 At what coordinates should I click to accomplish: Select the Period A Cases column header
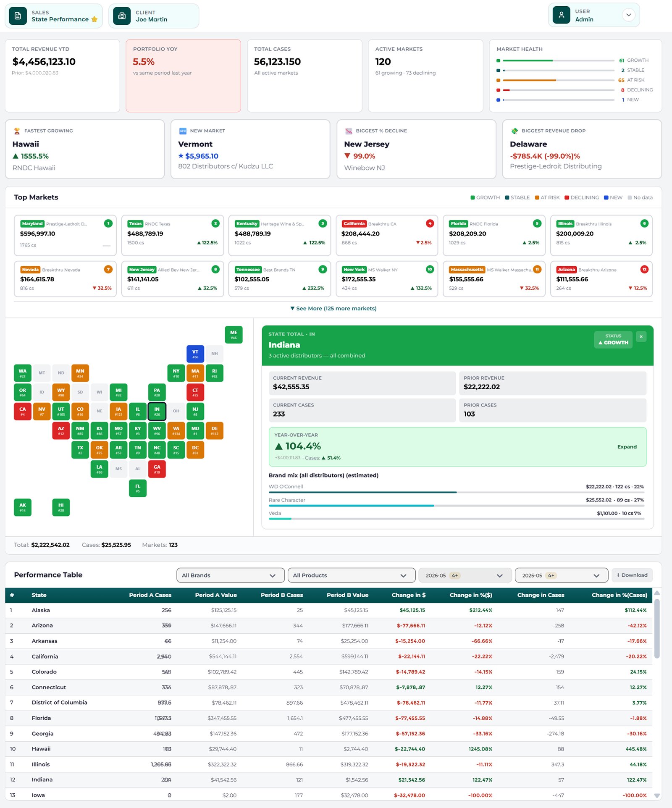tap(150, 595)
